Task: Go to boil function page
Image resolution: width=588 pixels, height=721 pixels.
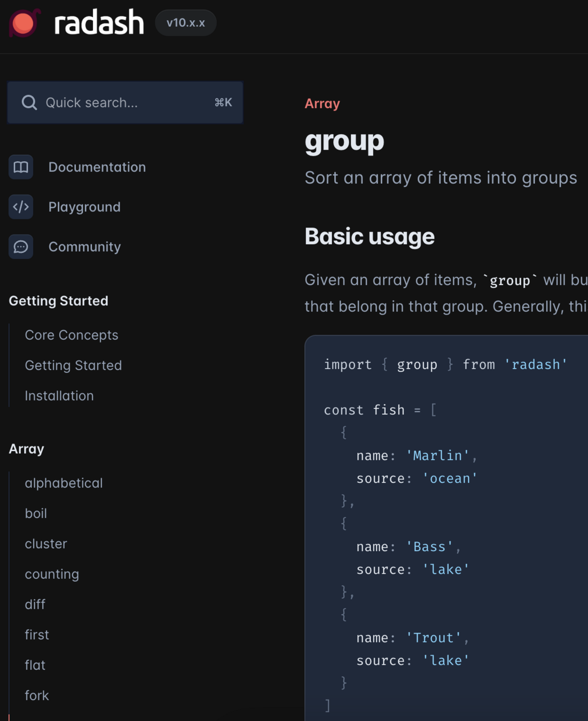Action: click(x=36, y=513)
